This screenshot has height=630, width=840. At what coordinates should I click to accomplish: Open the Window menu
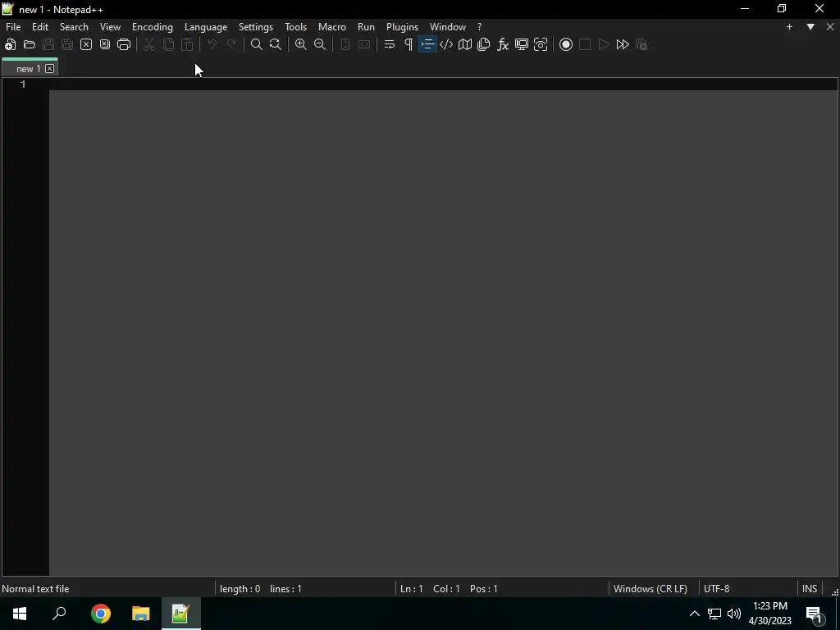point(448,27)
